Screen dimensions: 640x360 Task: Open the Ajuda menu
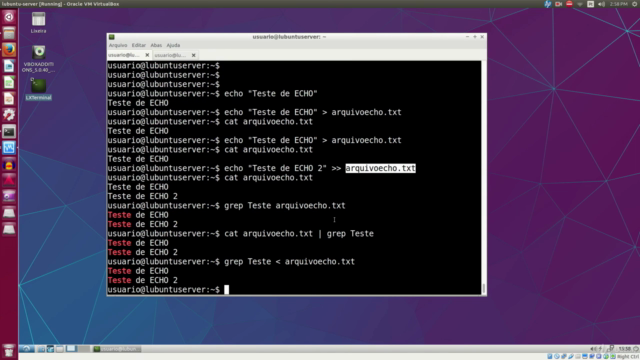[173, 45]
